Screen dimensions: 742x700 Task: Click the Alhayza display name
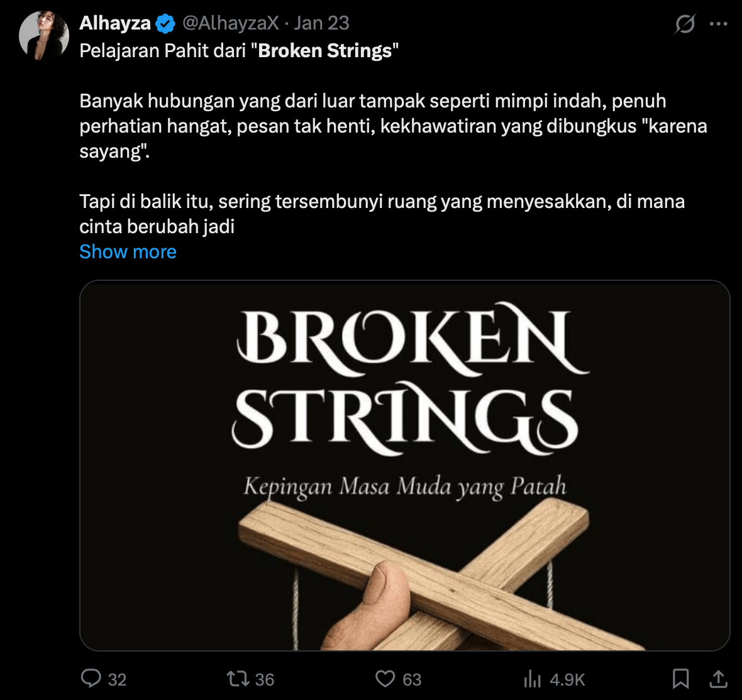(x=115, y=23)
